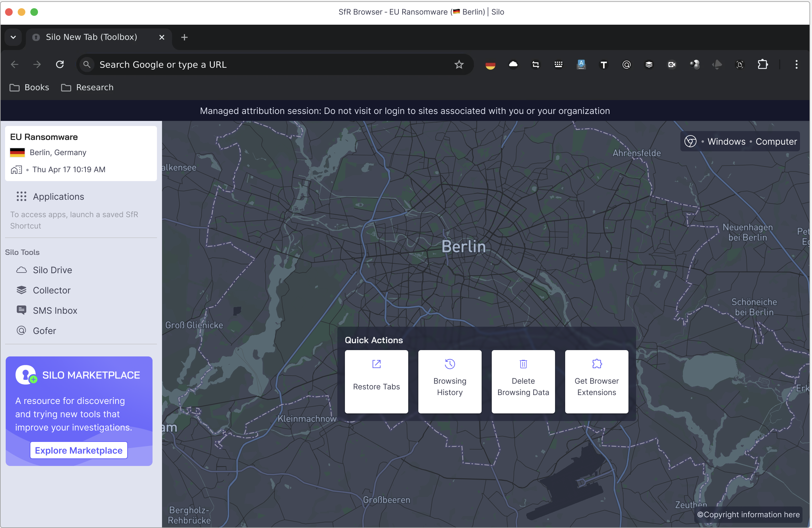Viewport: 812px width, 528px height.
Task: Click the Silo Tools section heading
Action: (x=22, y=252)
